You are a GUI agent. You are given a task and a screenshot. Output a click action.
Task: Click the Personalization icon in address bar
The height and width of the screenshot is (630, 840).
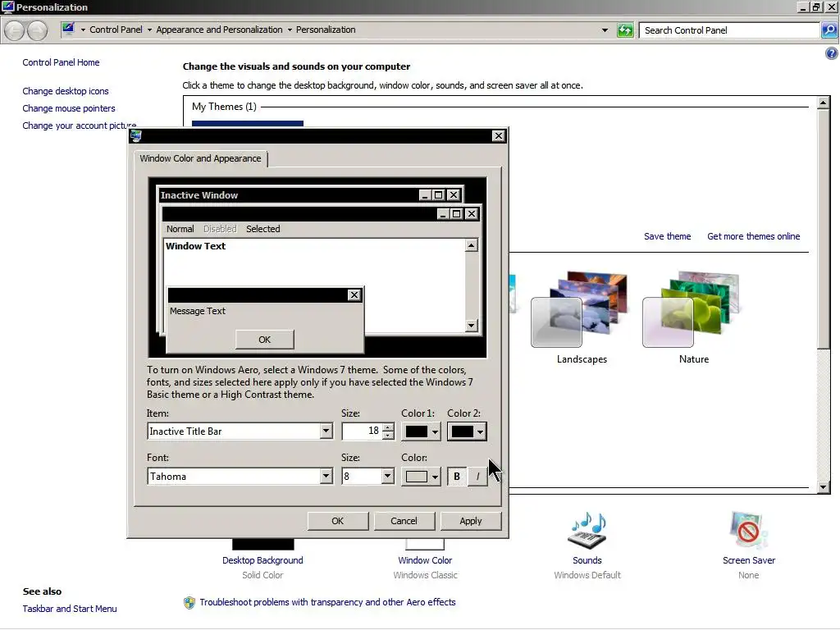tap(68, 29)
